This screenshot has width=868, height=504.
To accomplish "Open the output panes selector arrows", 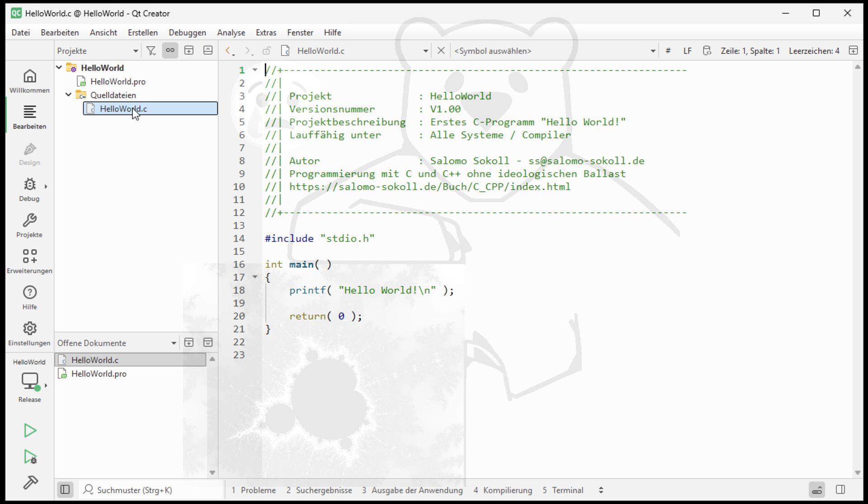I will 601,490.
